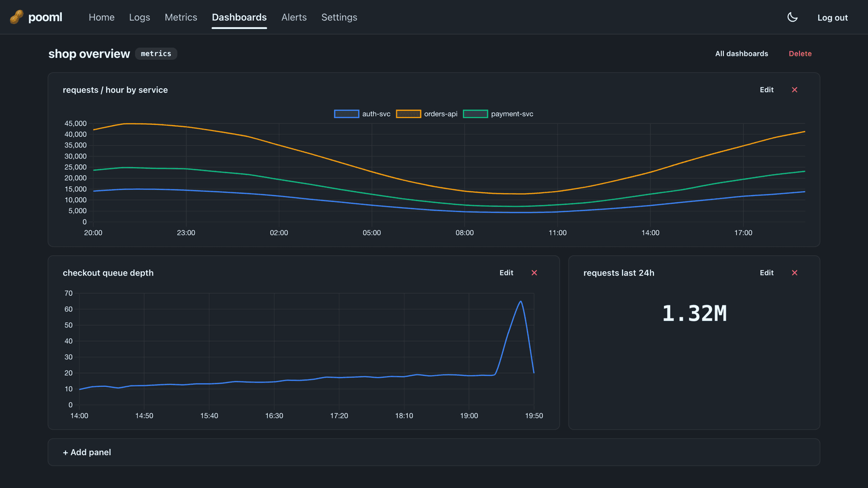Click the + Add panel button
The image size is (868, 488).
pyautogui.click(x=87, y=452)
